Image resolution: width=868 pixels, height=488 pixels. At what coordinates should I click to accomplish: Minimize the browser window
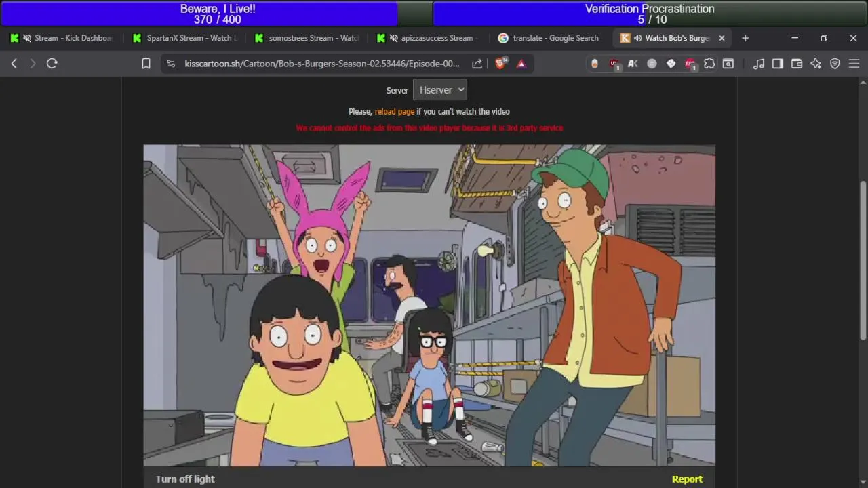coord(795,38)
